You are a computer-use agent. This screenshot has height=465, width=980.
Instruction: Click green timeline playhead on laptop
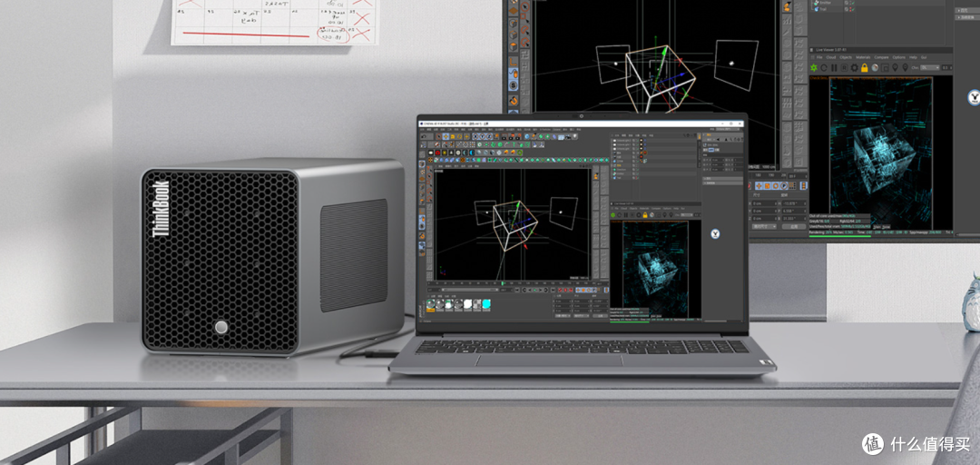503,283
